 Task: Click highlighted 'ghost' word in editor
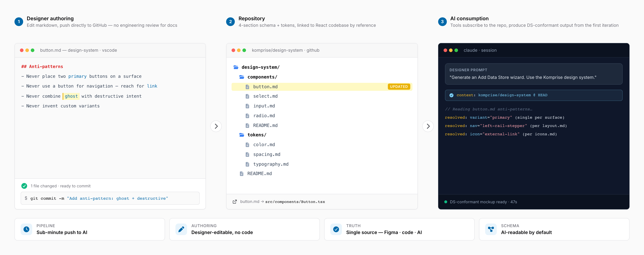pos(71,96)
